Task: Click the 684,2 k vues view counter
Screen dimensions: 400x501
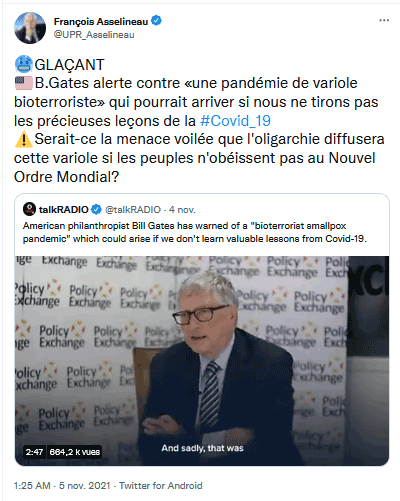Action: (x=74, y=452)
